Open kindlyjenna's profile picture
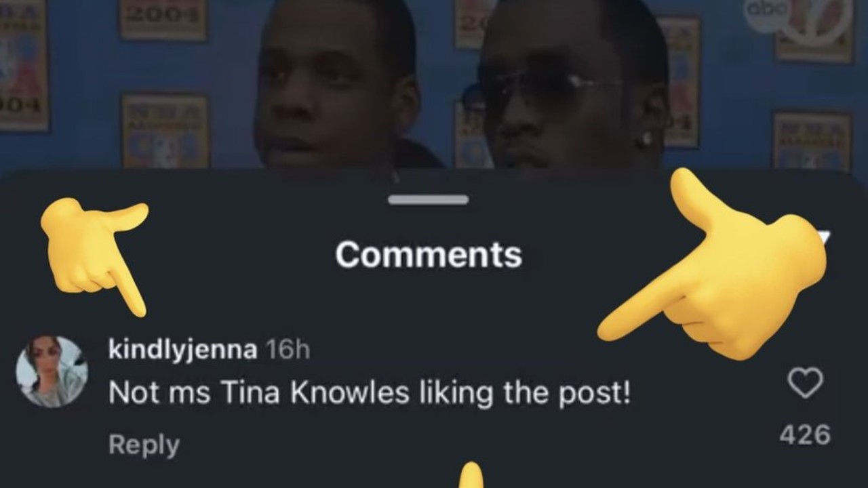Viewport: 868px width, 488px height. [x=52, y=371]
